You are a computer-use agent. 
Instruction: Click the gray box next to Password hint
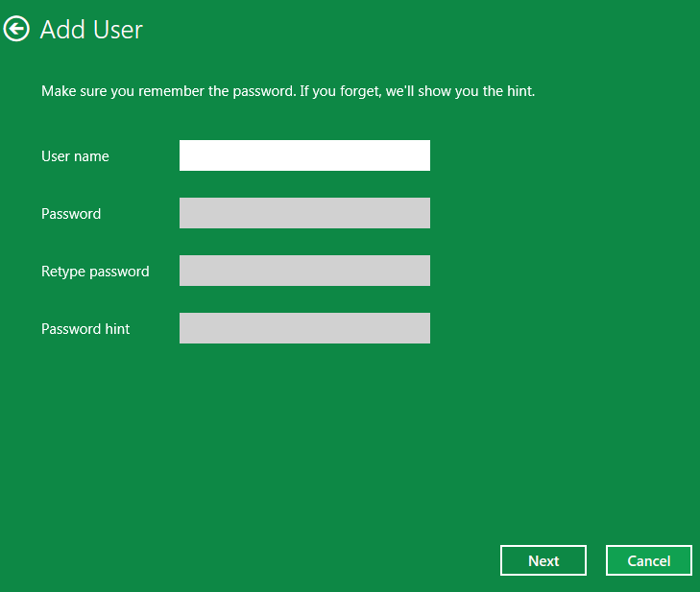tap(304, 328)
